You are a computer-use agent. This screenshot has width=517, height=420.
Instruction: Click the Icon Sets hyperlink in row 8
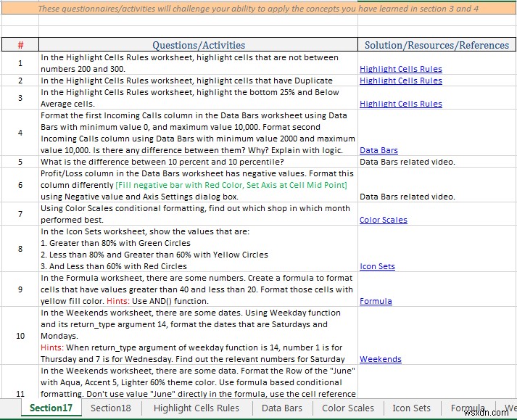[x=377, y=266]
